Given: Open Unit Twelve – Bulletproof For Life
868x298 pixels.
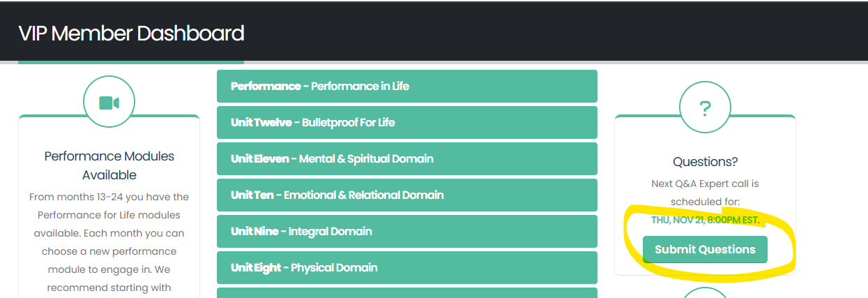Looking at the screenshot, I should (406, 123).
